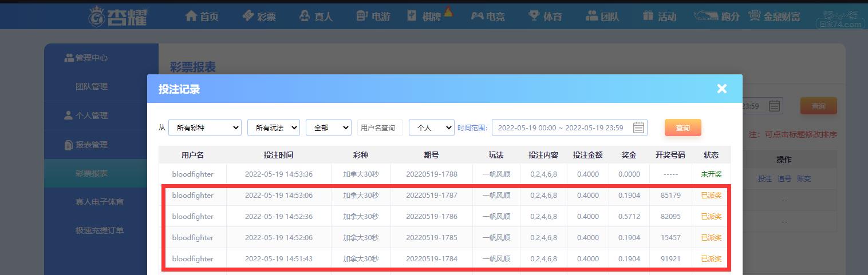
Task: Open the 体育 sports menu
Action: tap(545, 17)
